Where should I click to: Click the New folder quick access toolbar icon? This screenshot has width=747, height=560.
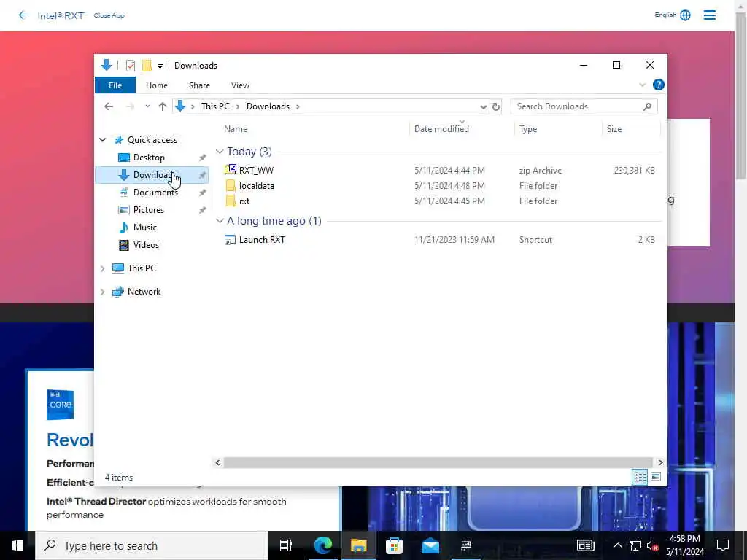[147, 66]
